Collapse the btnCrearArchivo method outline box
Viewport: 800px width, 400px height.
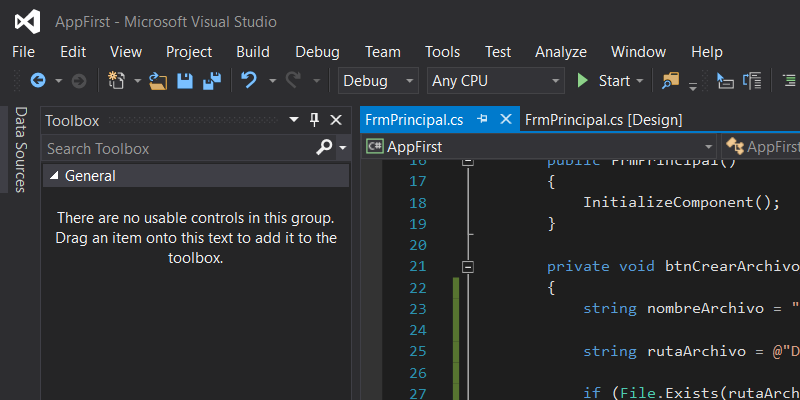[467, 266]
